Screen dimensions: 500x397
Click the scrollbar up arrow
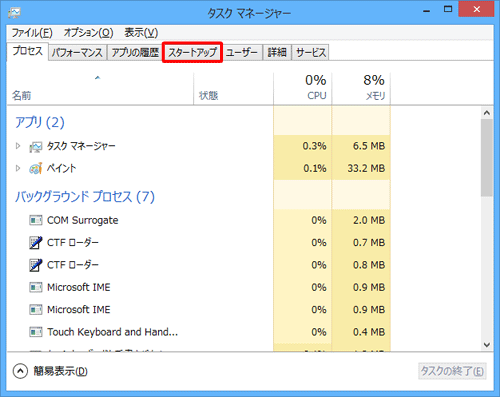coord(487,113)
